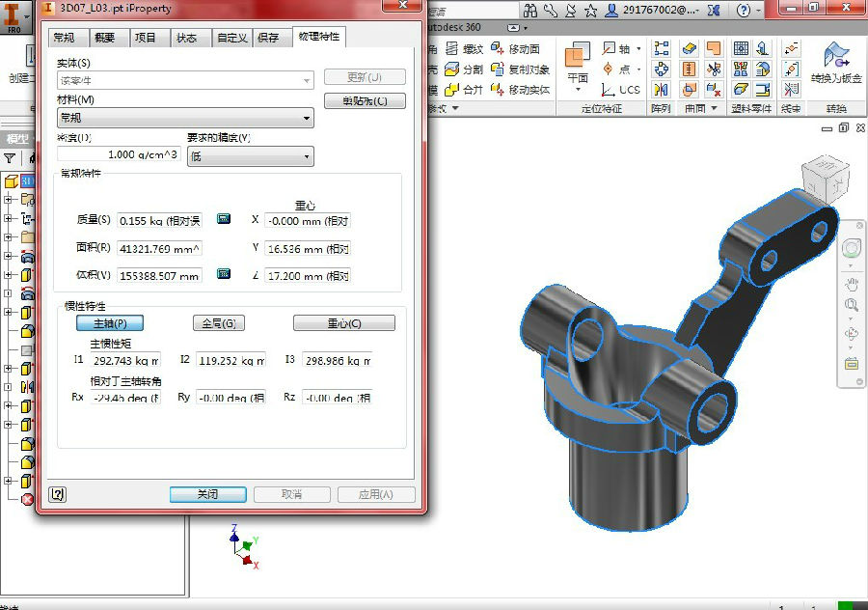Click the volume calculator icon beside 体积
Viewport: 868px width, 610px height.
(224, 274)
